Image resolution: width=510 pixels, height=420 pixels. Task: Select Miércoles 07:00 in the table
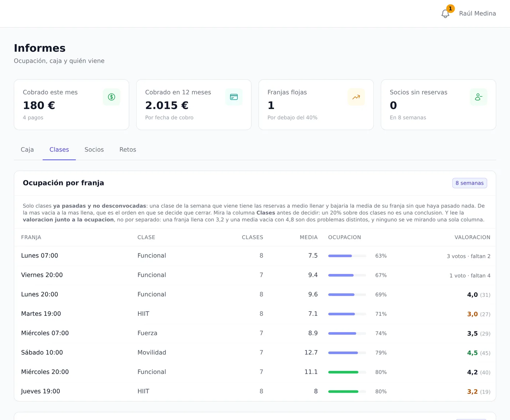click(x=45, y=333)
